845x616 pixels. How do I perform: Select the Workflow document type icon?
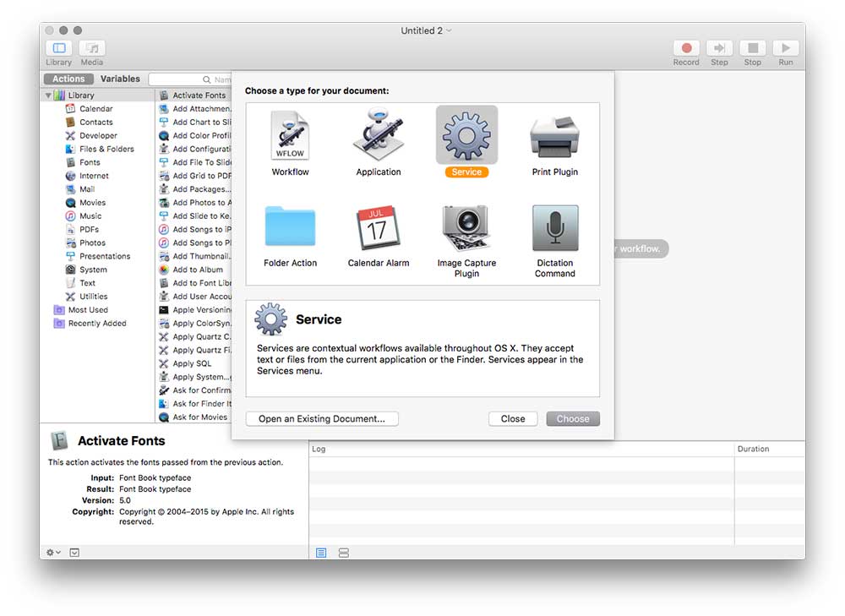(x=290, y=134)
